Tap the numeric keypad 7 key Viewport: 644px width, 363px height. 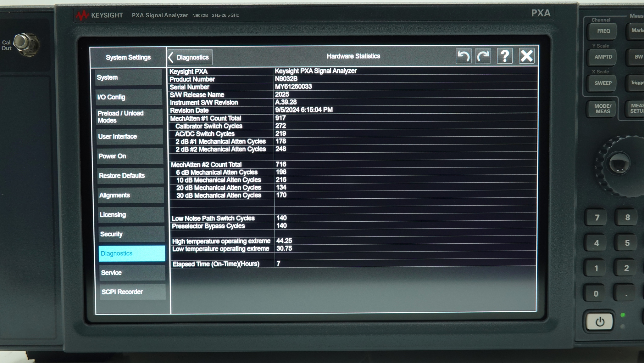click(597, 218)
